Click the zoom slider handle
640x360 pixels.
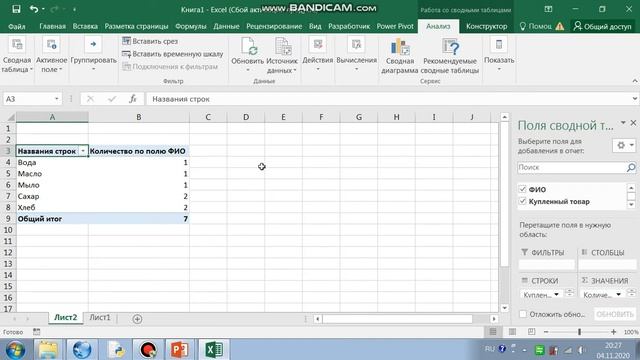tap(579, 332)
